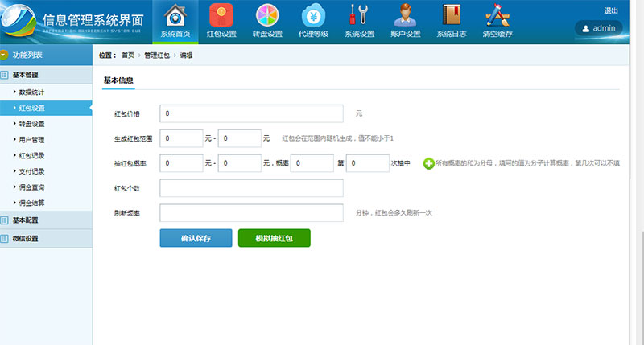Viewport: 644px width, 345px height.
Task: Open 用户管理 in the sidebar
Action: click(32, 139)
